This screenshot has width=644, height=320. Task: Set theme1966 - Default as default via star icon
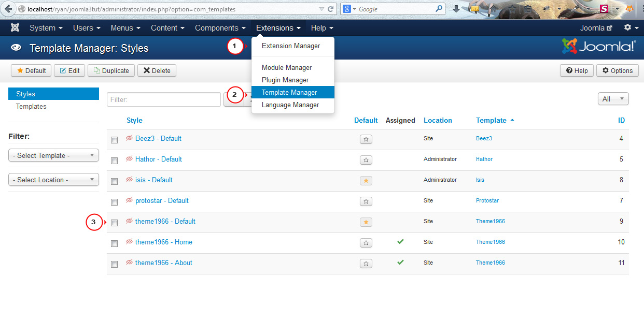(366, 222)
